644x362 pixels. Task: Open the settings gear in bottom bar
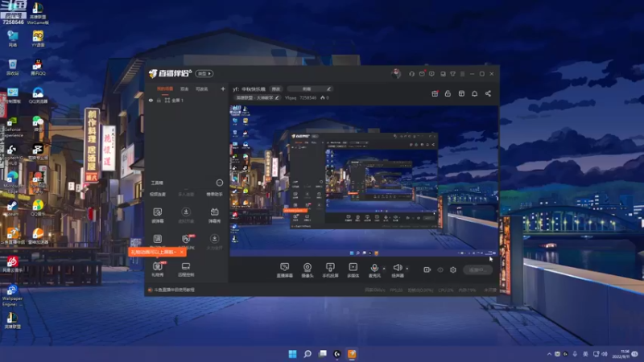[453, 269]
